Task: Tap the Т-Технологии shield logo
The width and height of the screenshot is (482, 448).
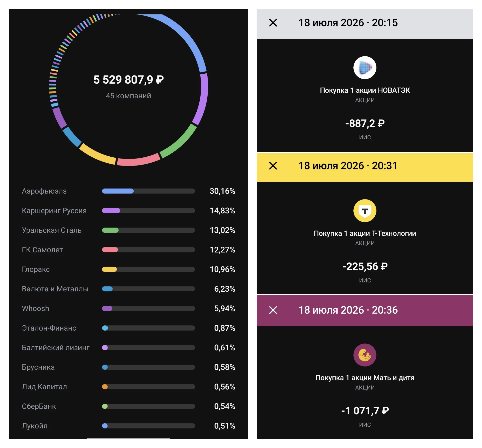Action: [x=365, y=211]
